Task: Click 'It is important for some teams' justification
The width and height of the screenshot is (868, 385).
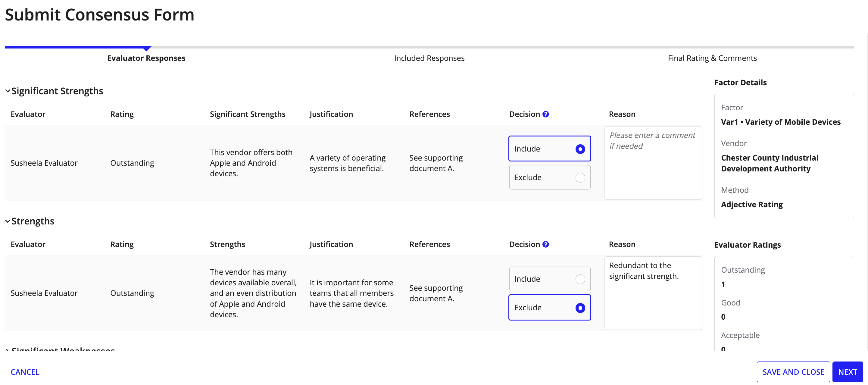Action: point(351,293)
